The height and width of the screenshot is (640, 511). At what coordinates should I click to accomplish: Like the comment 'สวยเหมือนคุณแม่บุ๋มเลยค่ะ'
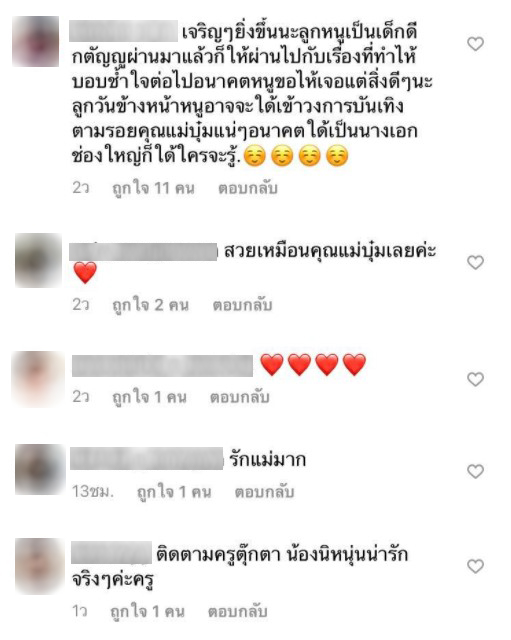click(475, 262)
